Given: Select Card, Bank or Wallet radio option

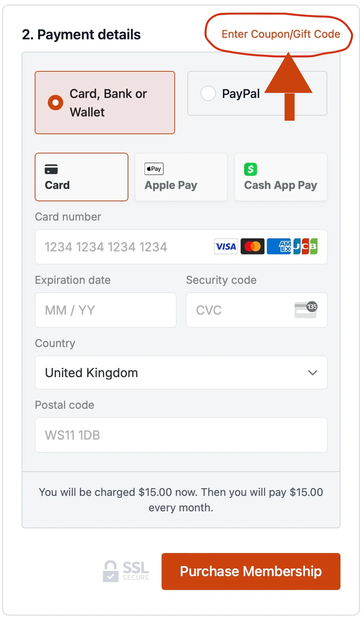Looking at the screenshot, I should click(56, 103).
